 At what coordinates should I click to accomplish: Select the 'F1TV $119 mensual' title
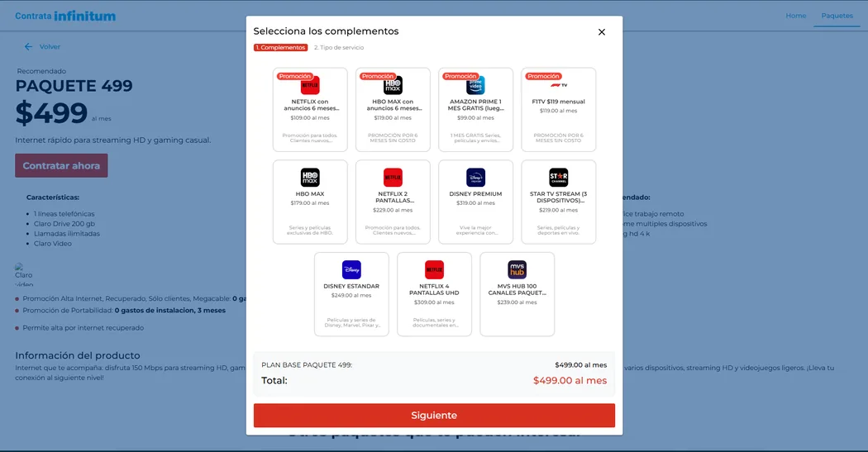point(559,102)
